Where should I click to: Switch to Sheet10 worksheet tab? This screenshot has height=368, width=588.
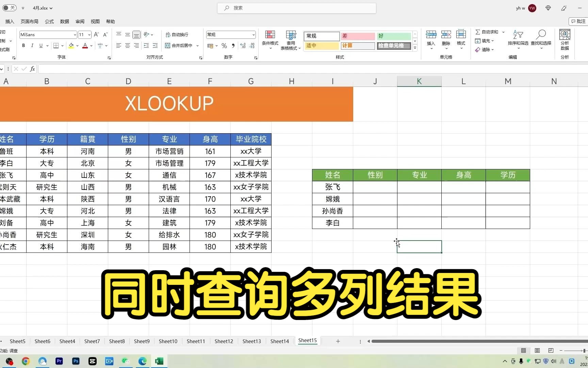[x=168, y=341]
